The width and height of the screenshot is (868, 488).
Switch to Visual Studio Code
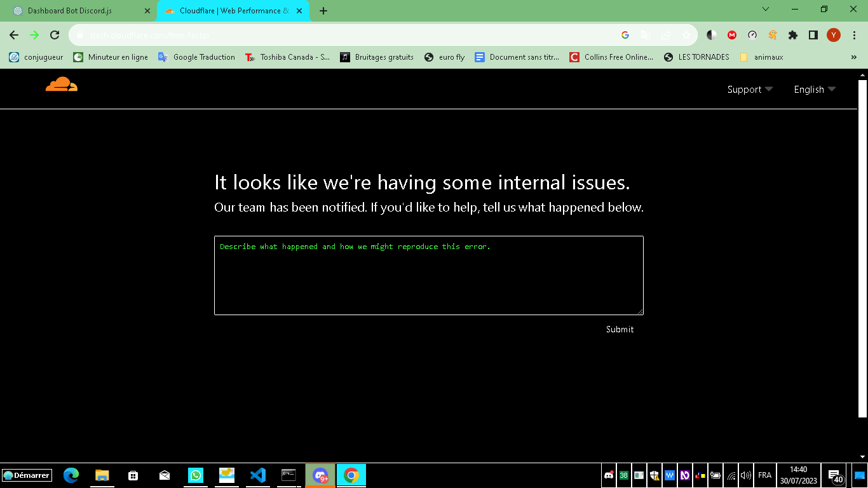pyautogui.click(x=257, y=475)
